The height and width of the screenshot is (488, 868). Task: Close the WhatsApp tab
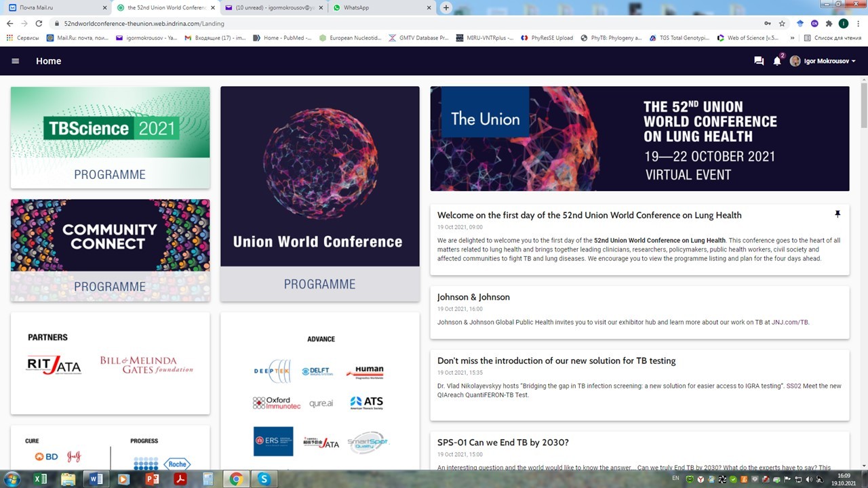428,7
